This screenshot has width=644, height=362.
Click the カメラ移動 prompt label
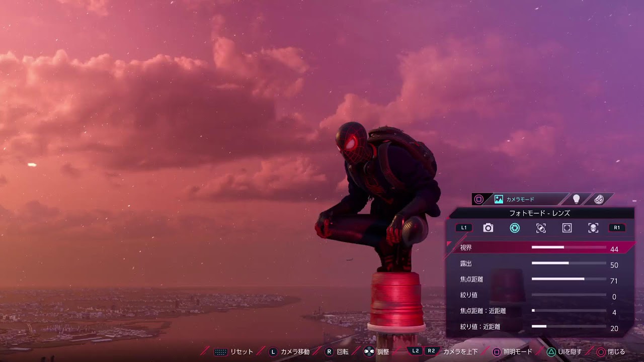click(x=295, y=352)
